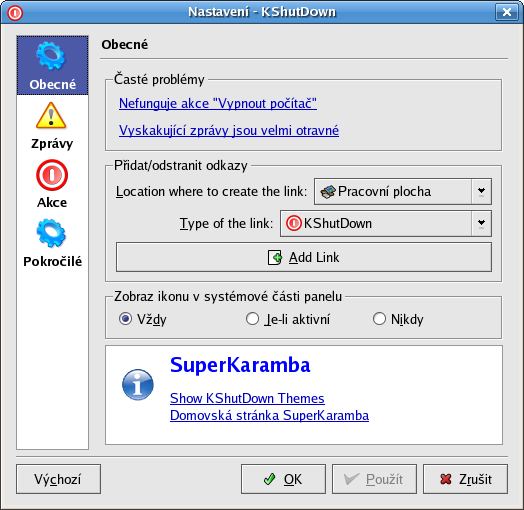Click the red X icon on Zrušit
The width and height of the screenshot is (524, 510).
[x=445, y=479]
